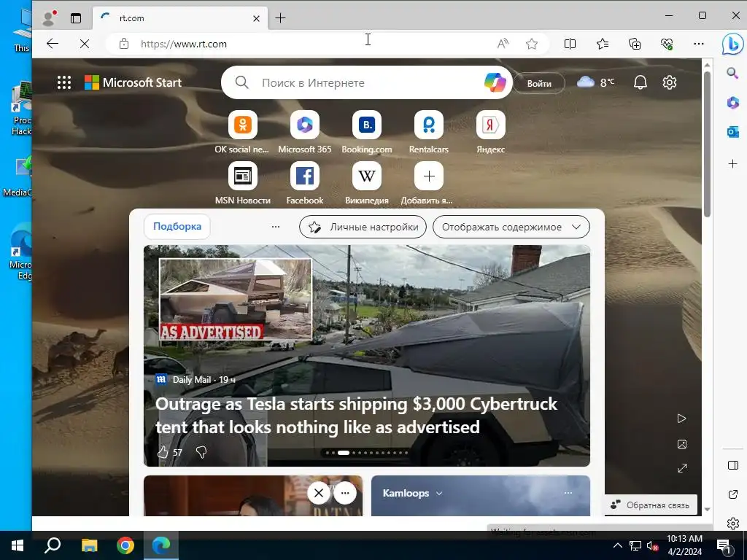The height and width of the screenshot is (560, 747).
Task: Close the rt.com tab
Action: tap(256, 18)
